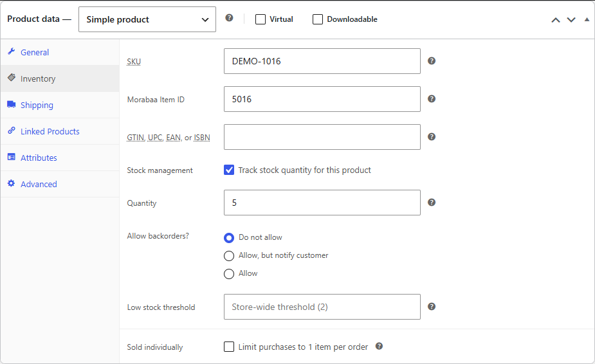
Task: Click the chain link icon beside Linked Products
Action: 12,131
